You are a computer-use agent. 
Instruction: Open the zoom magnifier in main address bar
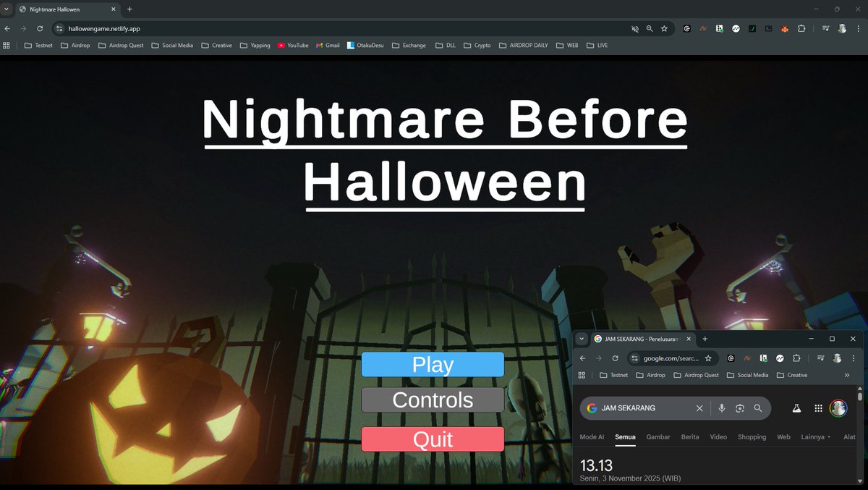tap(650, 28)
